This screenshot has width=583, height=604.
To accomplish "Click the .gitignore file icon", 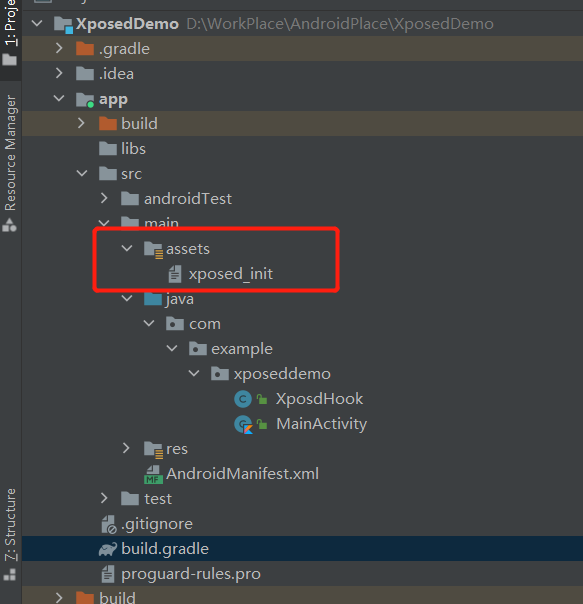I will [109, 524].
